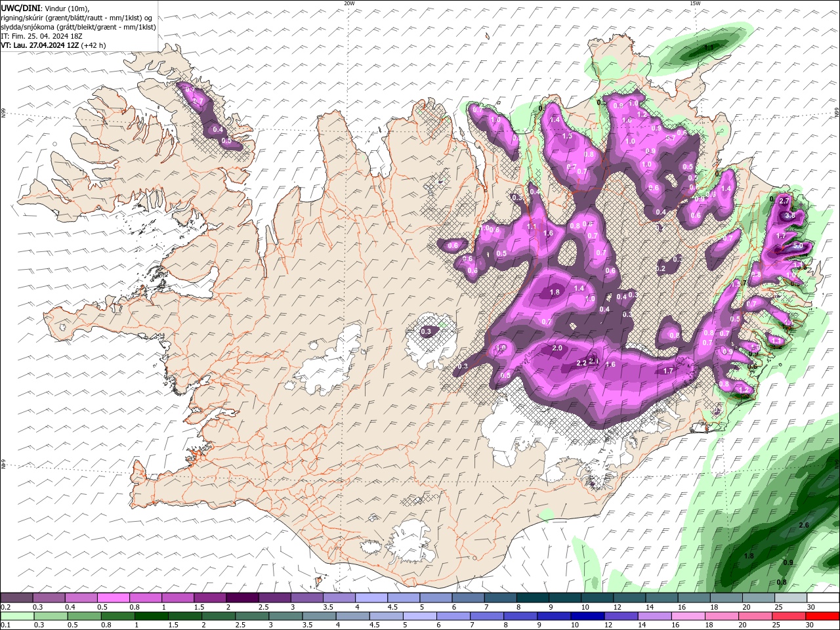This screenshot has width=840, height=630.
Task: Pick the 14 swatch in the snow legend
Action: [x=661, y=598]
